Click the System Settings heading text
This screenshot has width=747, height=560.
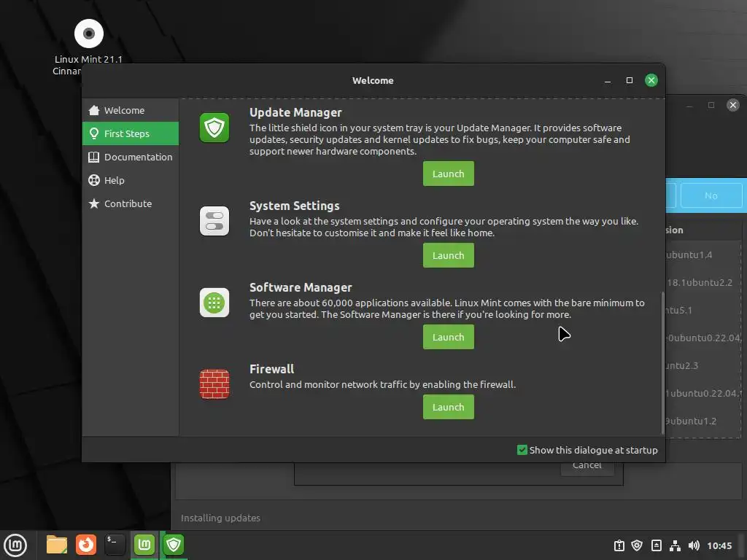[x=295, y=206]
